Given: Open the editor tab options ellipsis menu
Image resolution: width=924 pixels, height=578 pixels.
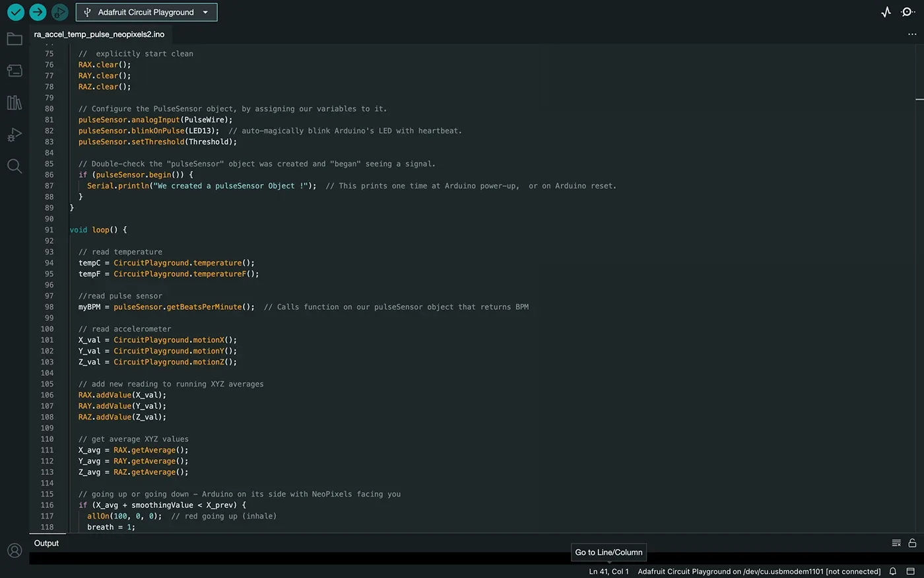Looking at the screenshot, I should pos(912,34).
